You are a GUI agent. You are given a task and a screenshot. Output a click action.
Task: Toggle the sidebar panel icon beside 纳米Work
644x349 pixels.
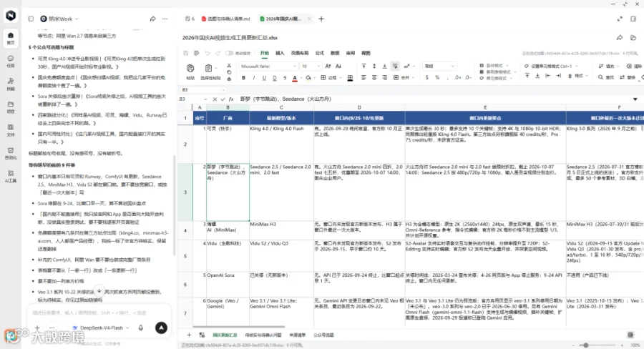click(x=31, y=19)
